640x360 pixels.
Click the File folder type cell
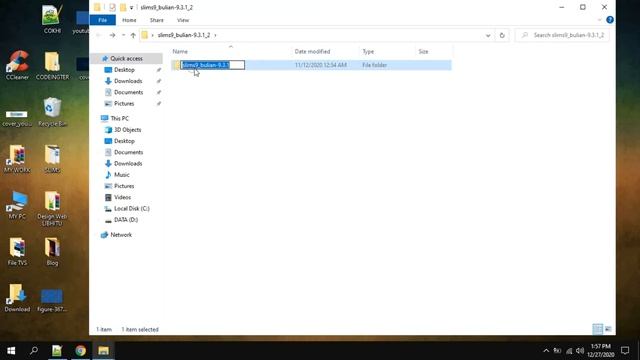coord(374,65)
